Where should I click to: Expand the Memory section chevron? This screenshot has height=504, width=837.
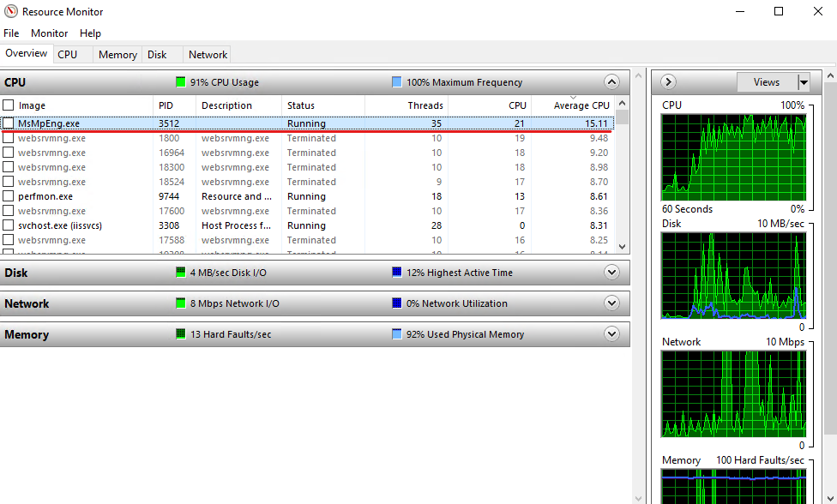[x=611, y=334]
